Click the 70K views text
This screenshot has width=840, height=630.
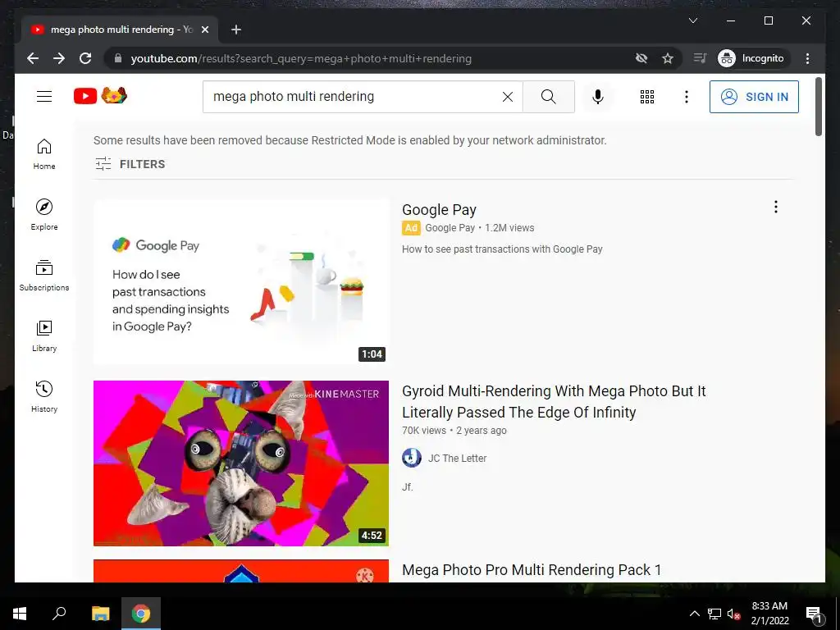[x=424, y=430]
